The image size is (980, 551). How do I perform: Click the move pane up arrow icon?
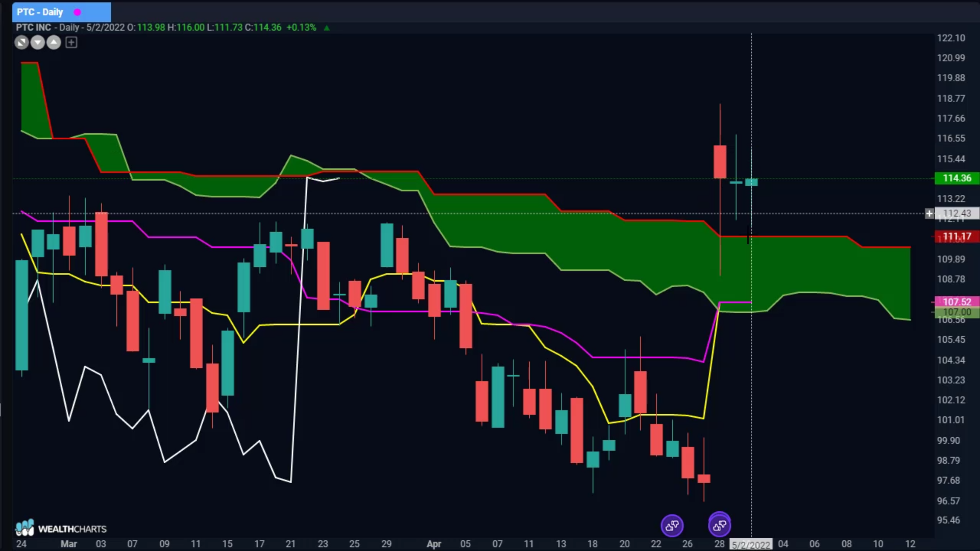tap(54, 43)
